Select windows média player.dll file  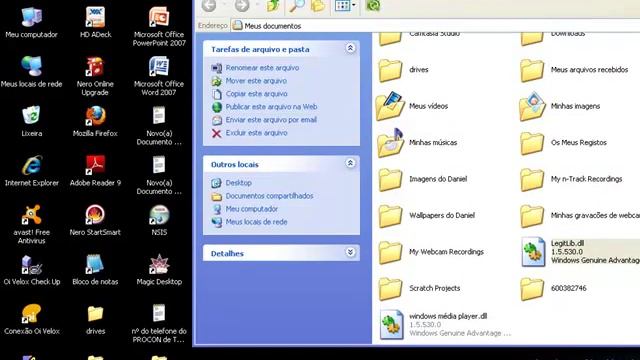point(445,324)
